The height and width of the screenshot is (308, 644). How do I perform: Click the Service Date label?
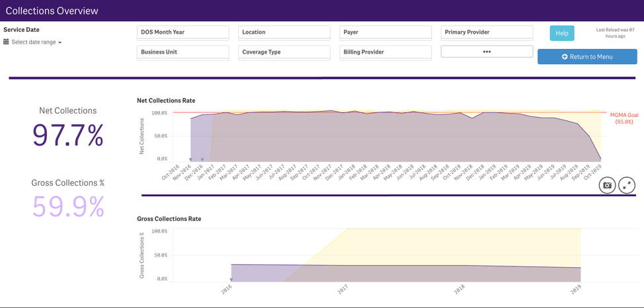21,30
